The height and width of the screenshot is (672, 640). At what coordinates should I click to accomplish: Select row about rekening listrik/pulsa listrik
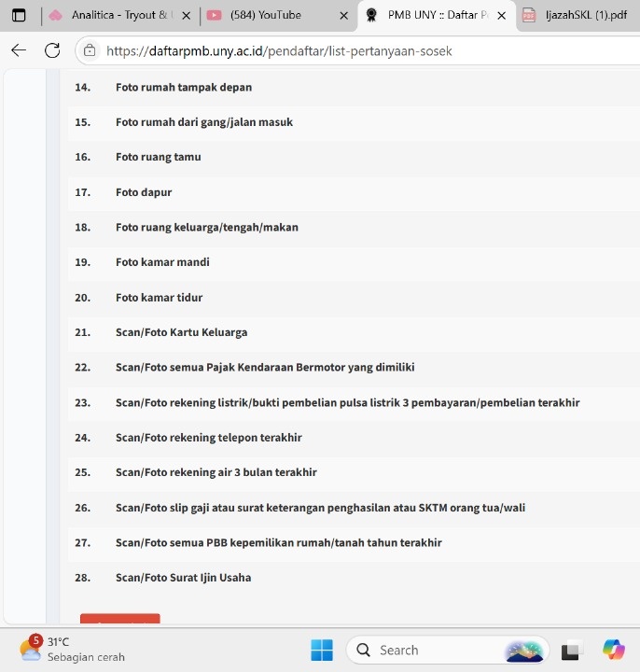click(354, 403)
